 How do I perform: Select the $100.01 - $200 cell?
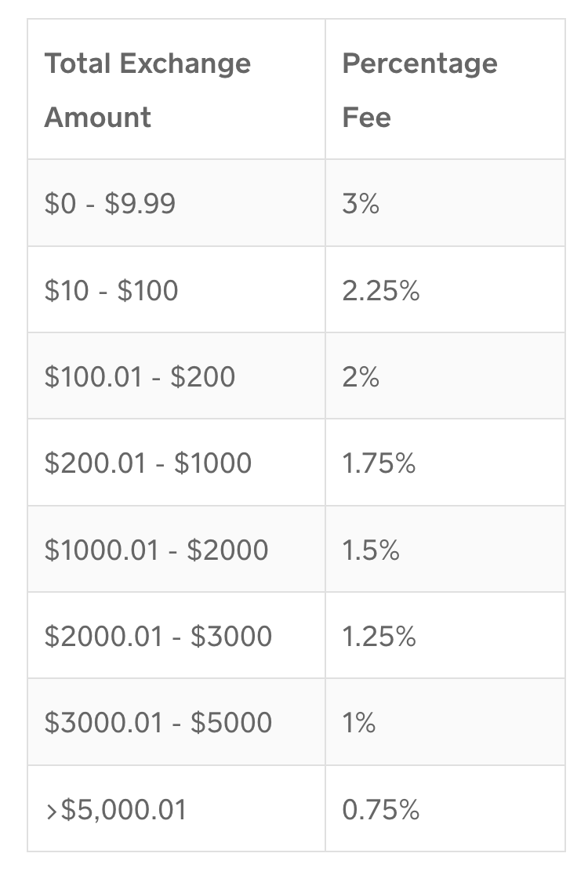(x=176, y=376)
